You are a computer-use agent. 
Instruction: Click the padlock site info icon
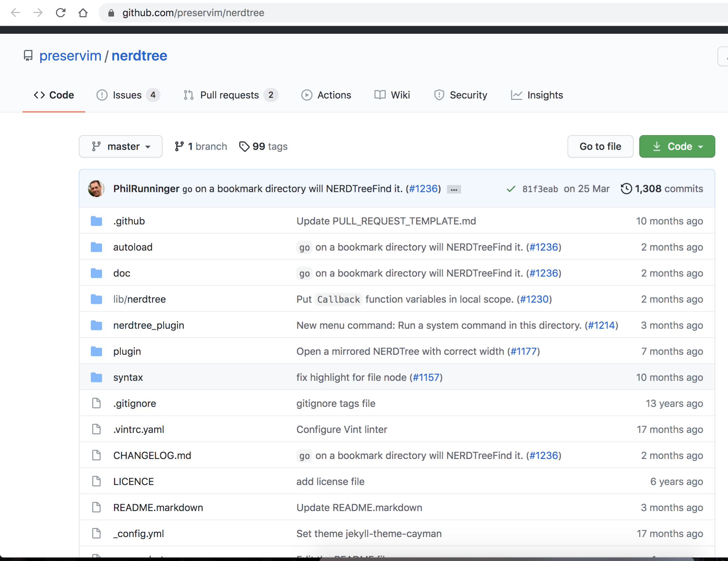[x=111, y=13]
